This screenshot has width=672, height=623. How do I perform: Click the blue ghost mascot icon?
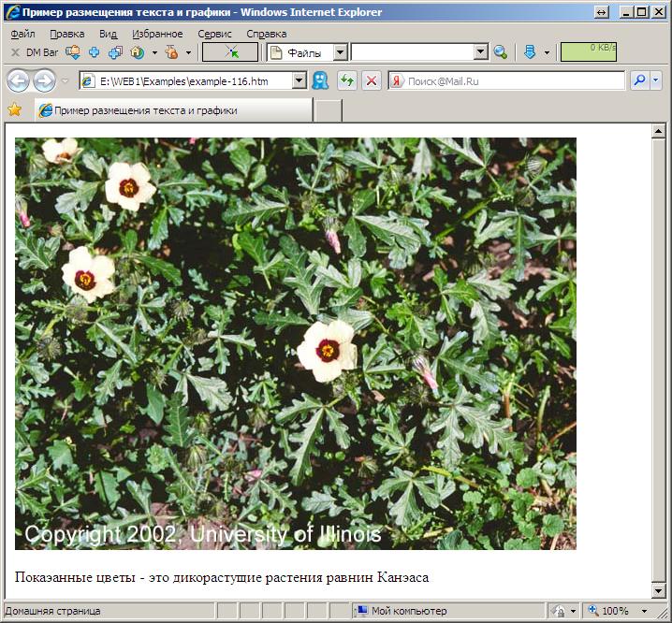320,80
